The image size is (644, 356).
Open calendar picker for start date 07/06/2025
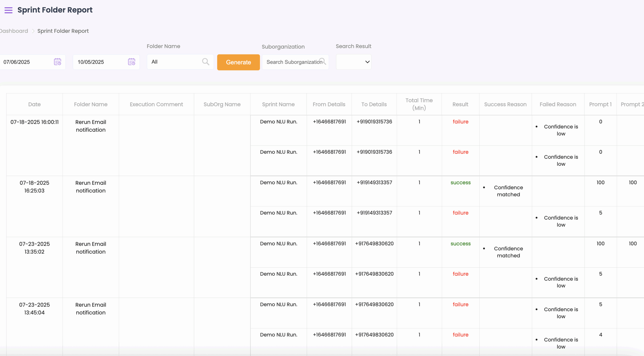pos(58,62)
